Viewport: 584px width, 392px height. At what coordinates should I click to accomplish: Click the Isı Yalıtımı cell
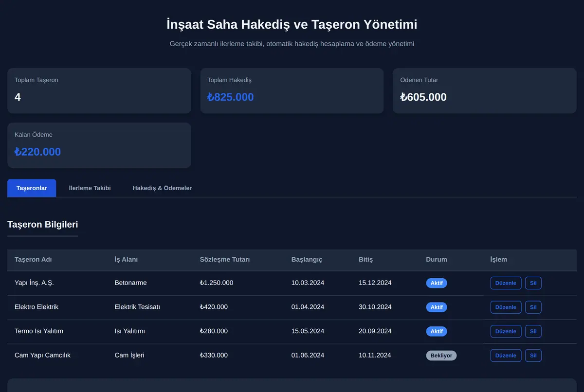(129, 331)
